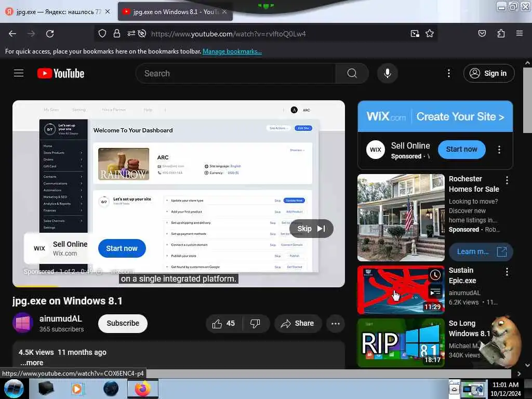Click scroll-down arrow of page scrollbar
Screen dimensions: 532x399
click(x=527, y=365)
